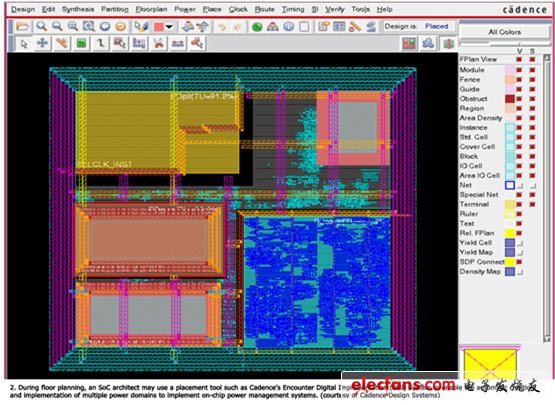Open the Timing menu
Screen dimensions: 555x405
(x=293, y=9)
